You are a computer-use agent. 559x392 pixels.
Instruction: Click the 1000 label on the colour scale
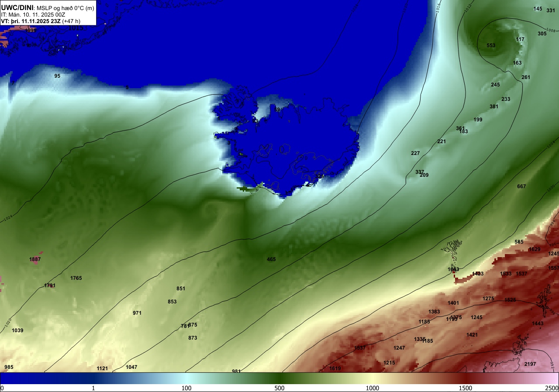coord(373,388)
